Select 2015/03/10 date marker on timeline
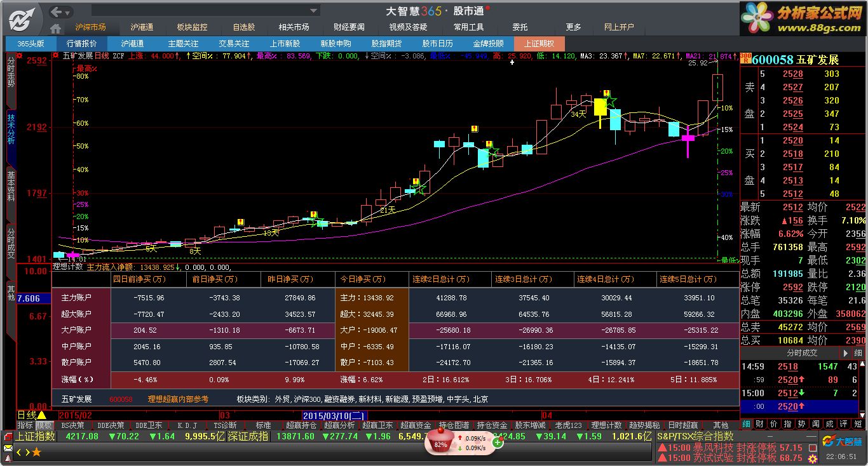Viewport: 868px width, 466px height. coord(333,415)
